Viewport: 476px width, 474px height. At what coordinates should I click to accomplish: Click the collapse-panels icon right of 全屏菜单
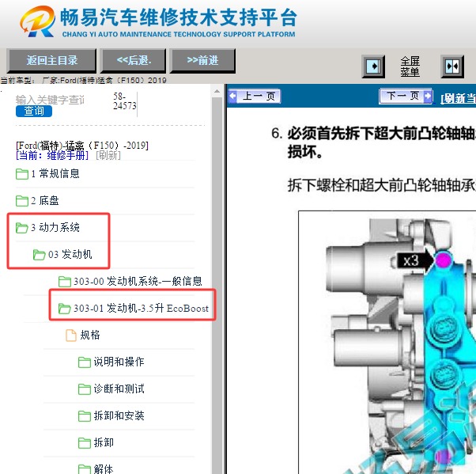point(452,66)
